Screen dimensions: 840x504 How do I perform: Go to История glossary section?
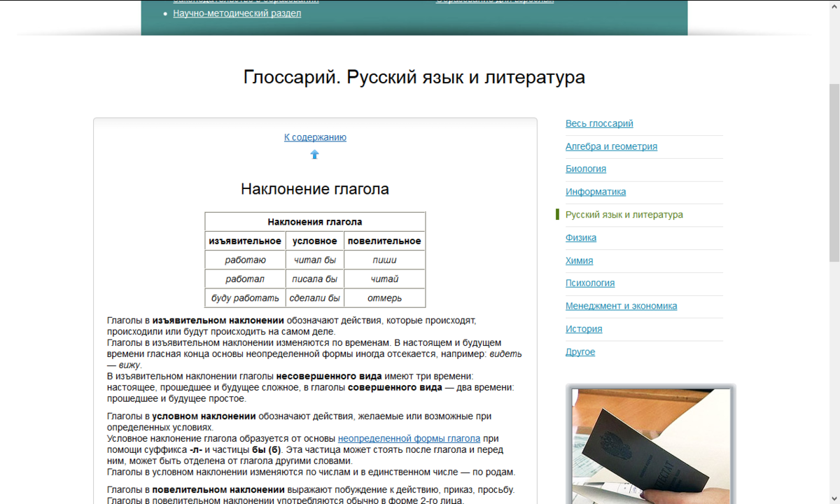[584, 329]
